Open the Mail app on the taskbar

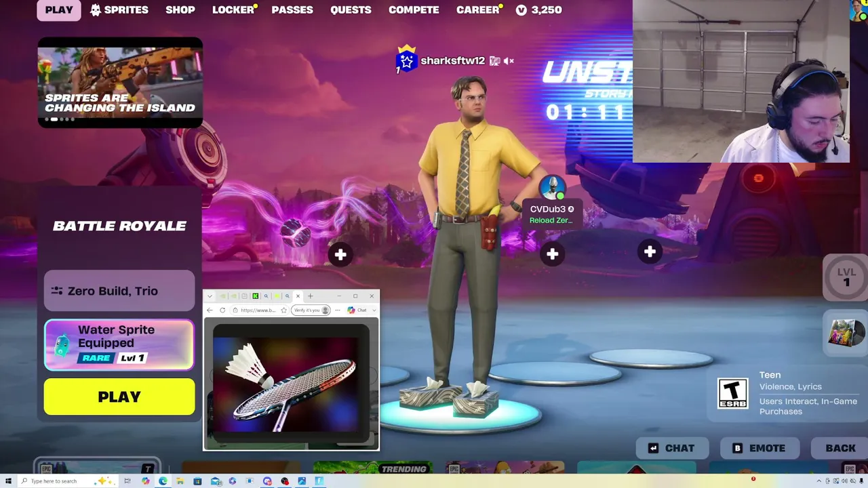[x=216, y=481]
